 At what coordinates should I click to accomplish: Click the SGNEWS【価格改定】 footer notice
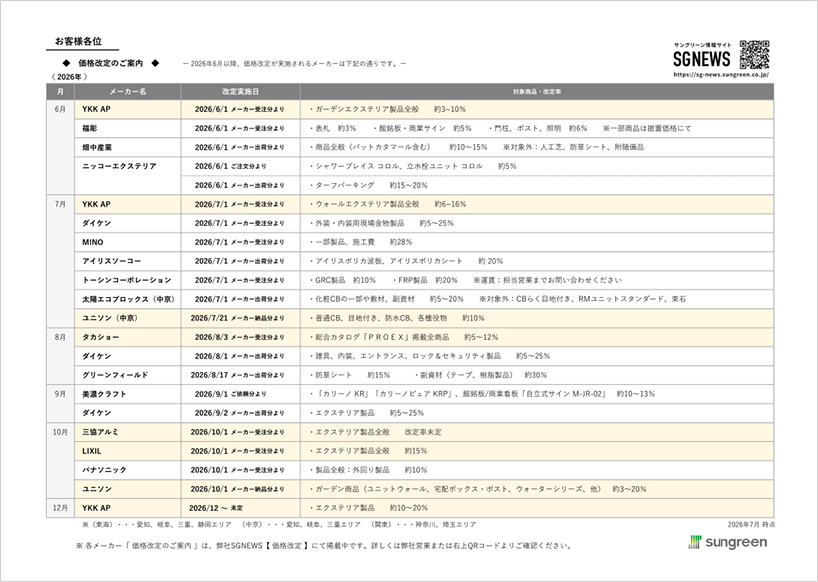[324, 546]
